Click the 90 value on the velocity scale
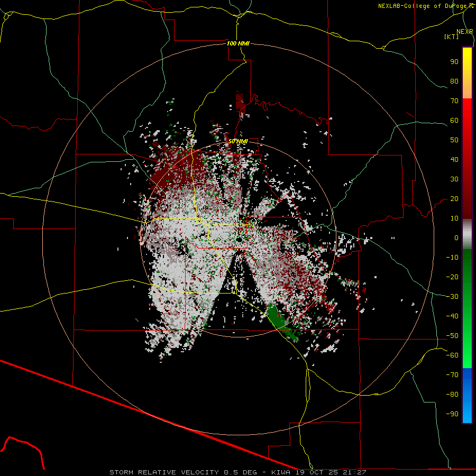 tap(454, 62)
